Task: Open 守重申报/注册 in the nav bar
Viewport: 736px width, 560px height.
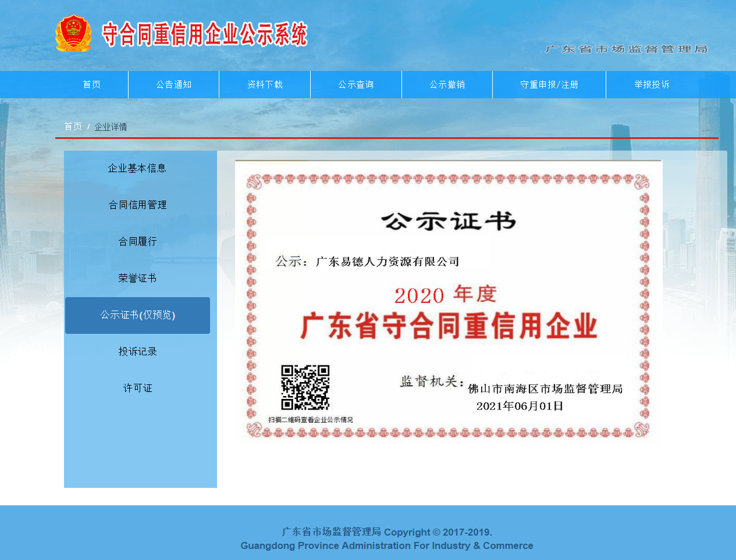Action: 549,85
